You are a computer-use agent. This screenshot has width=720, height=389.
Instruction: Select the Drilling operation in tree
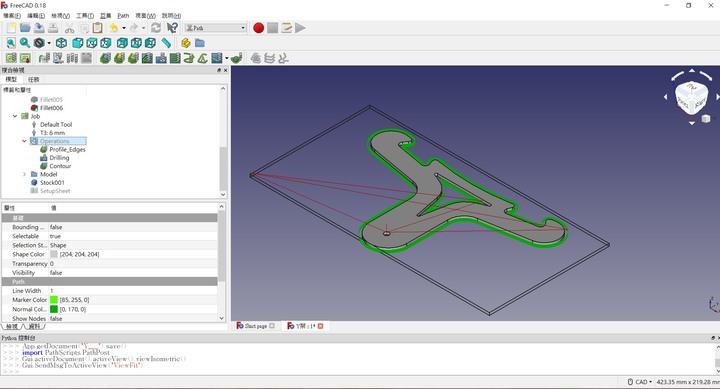pos(59,158)
